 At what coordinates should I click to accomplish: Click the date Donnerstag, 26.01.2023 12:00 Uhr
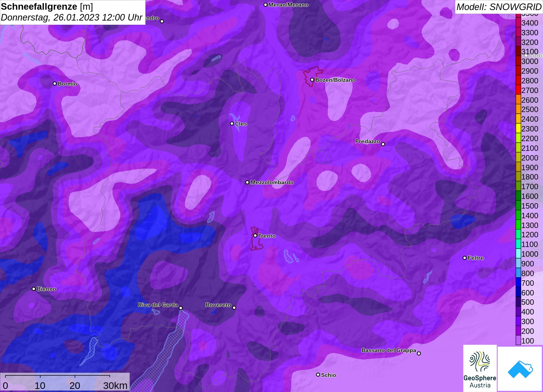coord(72,17)
